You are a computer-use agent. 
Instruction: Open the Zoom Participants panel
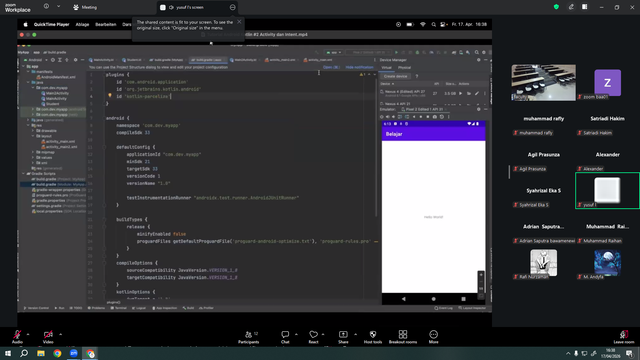[x=249, y=337]
